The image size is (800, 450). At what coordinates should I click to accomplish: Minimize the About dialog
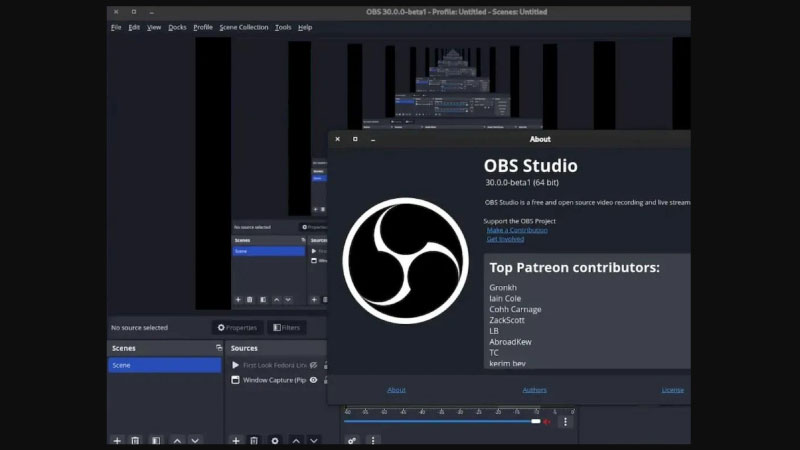pyautogui.click(x=373, y=139)
